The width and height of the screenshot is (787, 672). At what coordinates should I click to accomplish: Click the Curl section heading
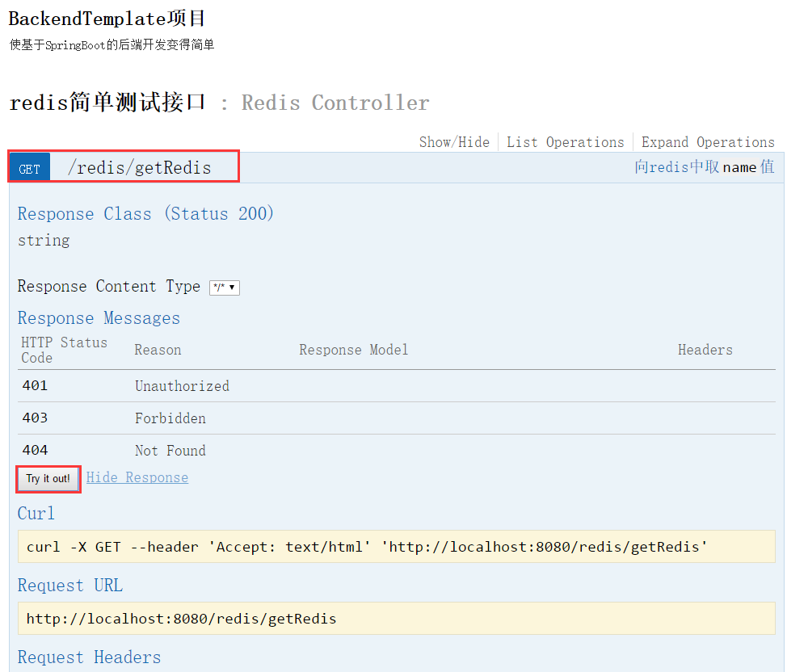(36, 514)
